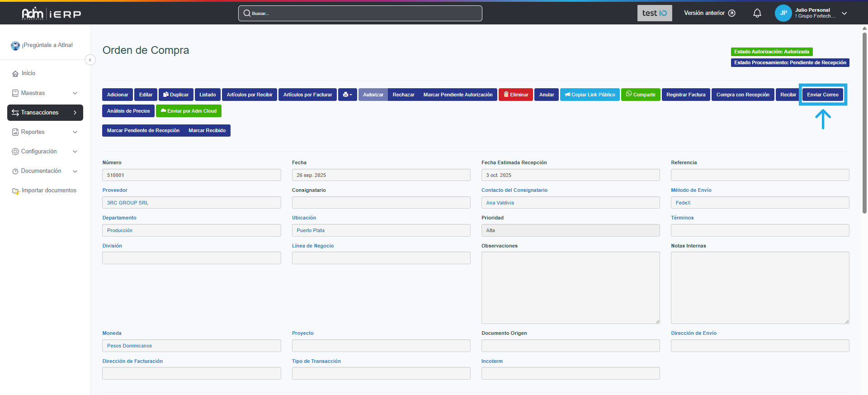Open the Versión anterior link
Image resolution: width=868 pixels, height=395 pixels.
tap(709, 13)
